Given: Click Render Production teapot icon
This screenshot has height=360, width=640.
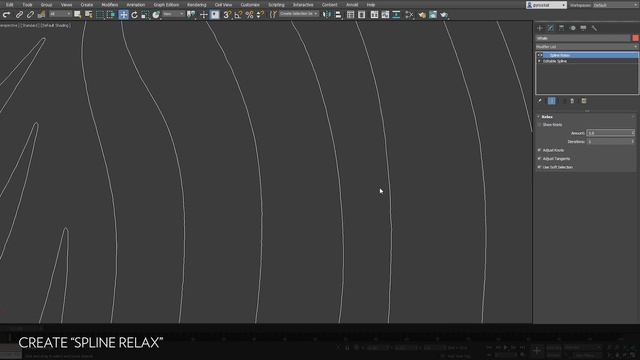Looking at the screenshot, I should [x=444, y=15].
